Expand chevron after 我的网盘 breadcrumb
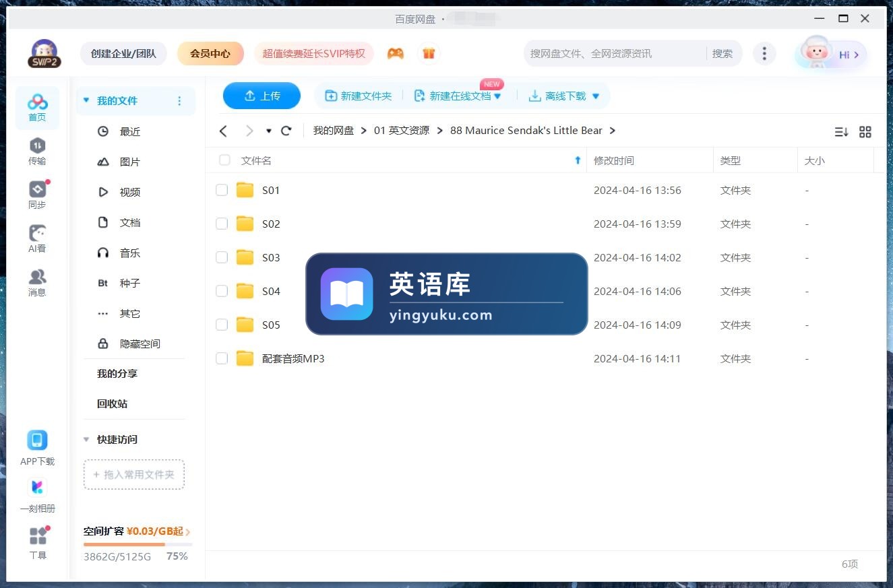893x588 pixels. pos(364,131)
